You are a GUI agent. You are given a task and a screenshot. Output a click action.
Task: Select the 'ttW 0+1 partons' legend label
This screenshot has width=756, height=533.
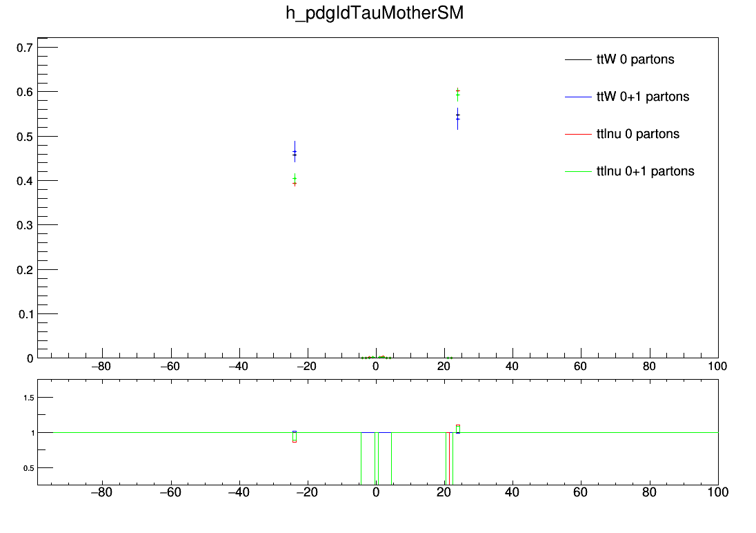tap(643, 97)
